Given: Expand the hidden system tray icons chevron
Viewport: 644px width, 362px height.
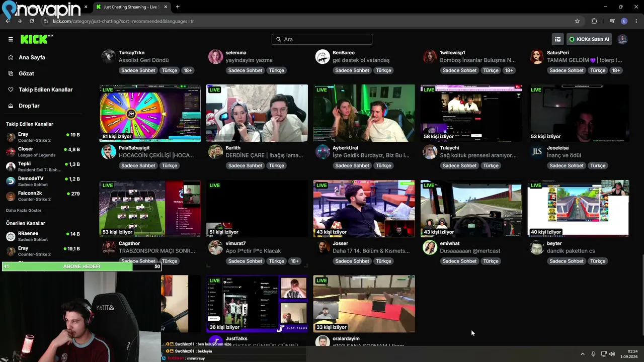Looking at the screenshot, I should [x=583, y=354].
